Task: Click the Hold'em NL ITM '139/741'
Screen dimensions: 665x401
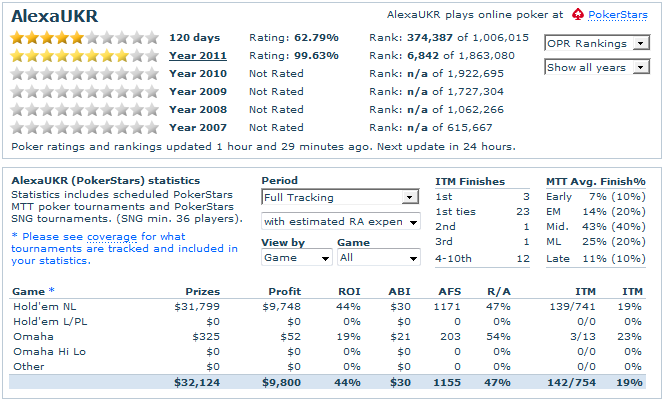Action: click(573, 307)
